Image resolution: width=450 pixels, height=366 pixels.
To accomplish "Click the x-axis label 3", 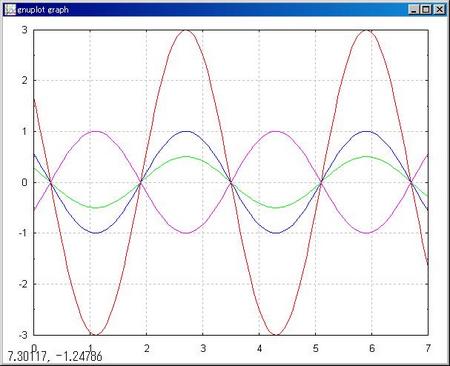I will coord(203,348).
